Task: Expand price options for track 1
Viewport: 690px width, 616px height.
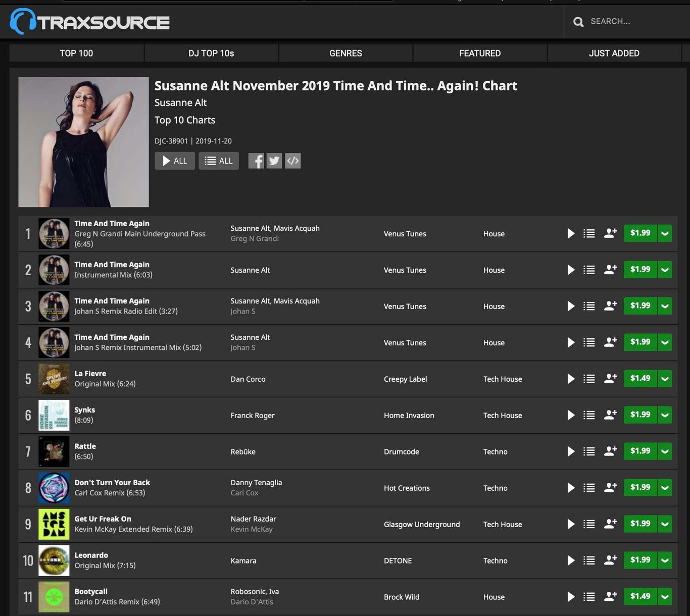Action: [665, 233]
